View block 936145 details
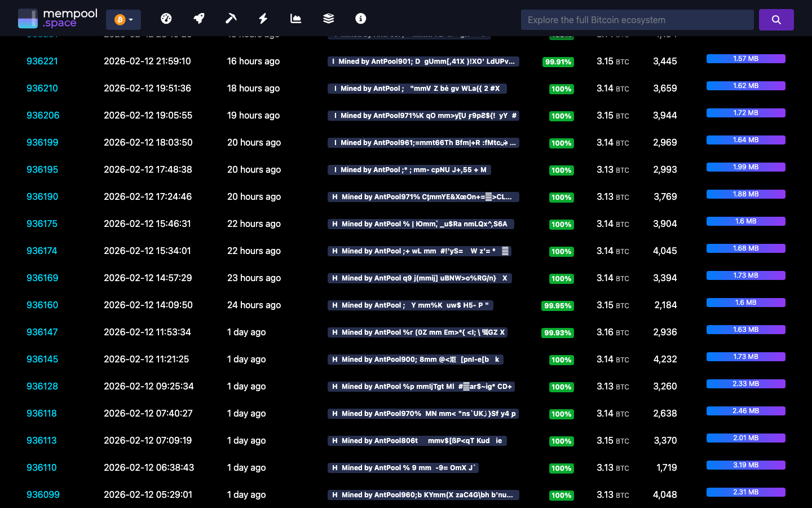The image size is (812, 508). (42, 359)
